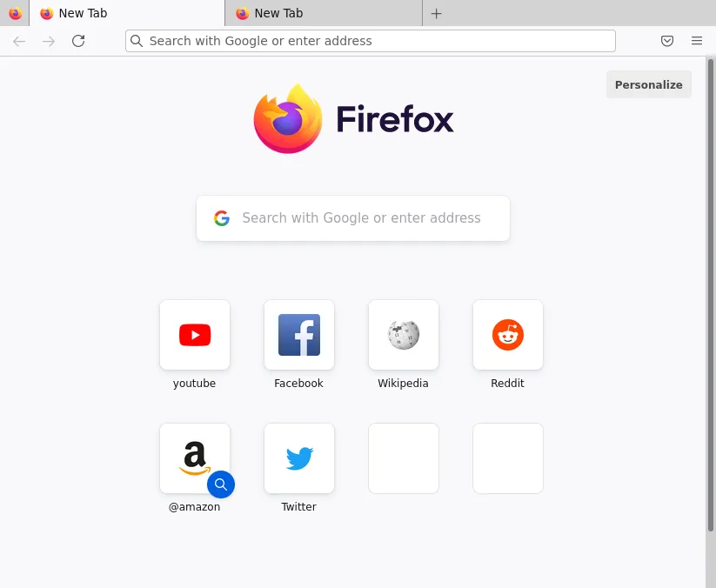The height and width of the screenshot is (588, 716).
Task: Open YouTube from the shortcuts grid
Action: click(194, 335)
